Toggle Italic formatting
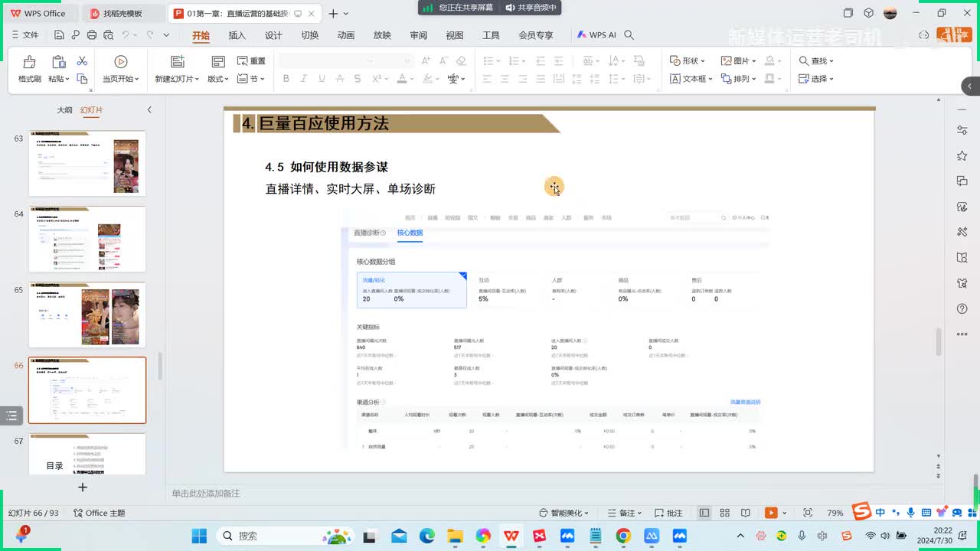The image size is (980, 551). pyautogui.click(x=304, y=79)
